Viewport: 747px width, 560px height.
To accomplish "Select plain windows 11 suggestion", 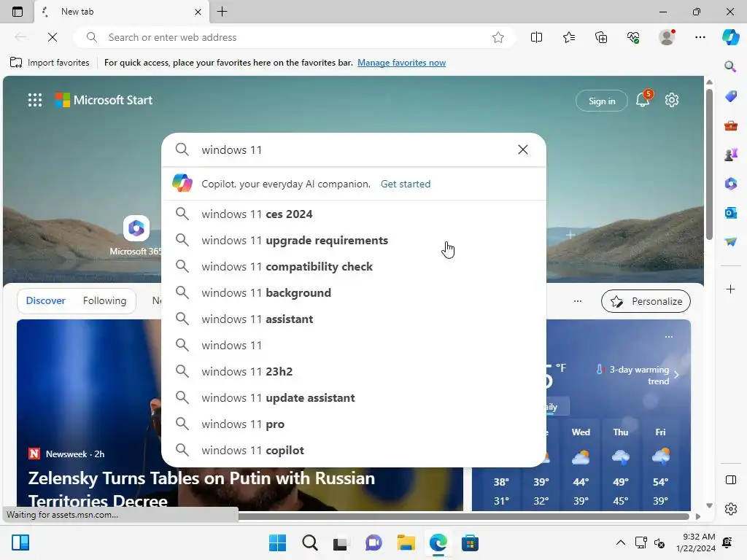I will pyautogui.click(x=354, y=345).
